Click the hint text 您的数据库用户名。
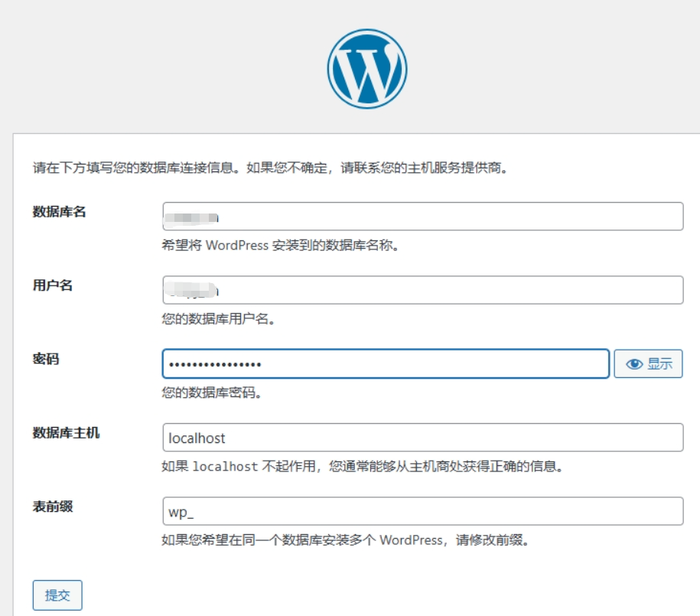The height and width of the screenshot is (616, 700). click(218, 319)
